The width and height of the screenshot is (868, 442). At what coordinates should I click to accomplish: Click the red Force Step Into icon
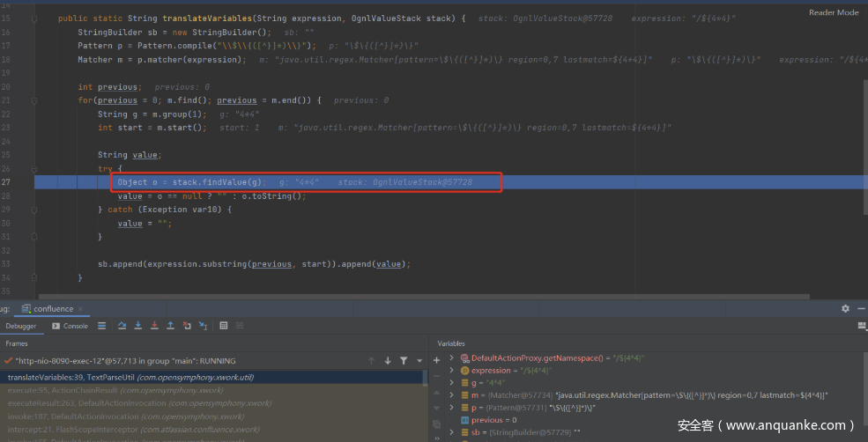point(154,326)
